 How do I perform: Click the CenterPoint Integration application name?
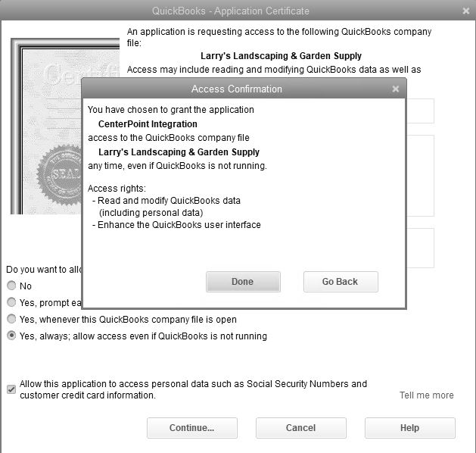[148, 124]
